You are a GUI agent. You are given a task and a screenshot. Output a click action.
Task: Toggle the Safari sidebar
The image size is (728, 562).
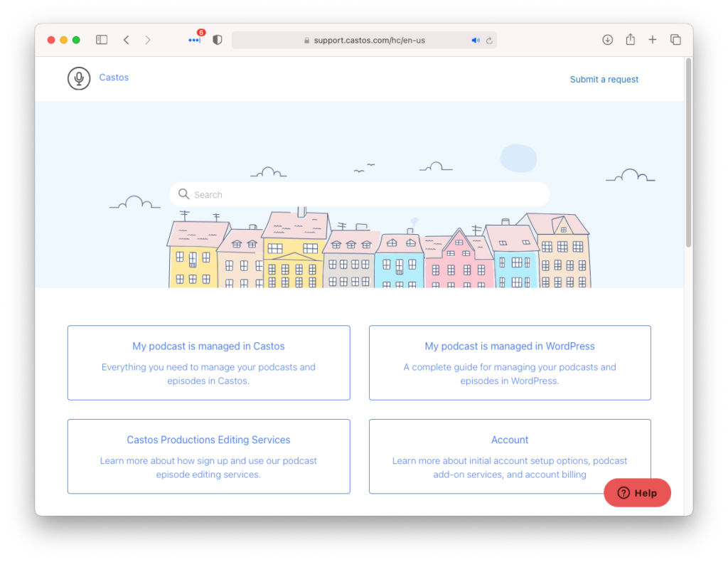(102, 40)
